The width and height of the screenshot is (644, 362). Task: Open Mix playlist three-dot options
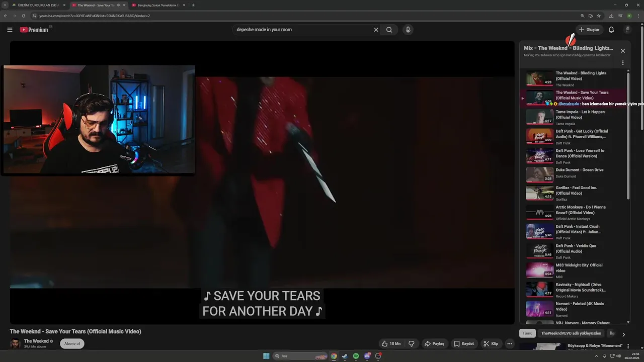pos(623,63)
